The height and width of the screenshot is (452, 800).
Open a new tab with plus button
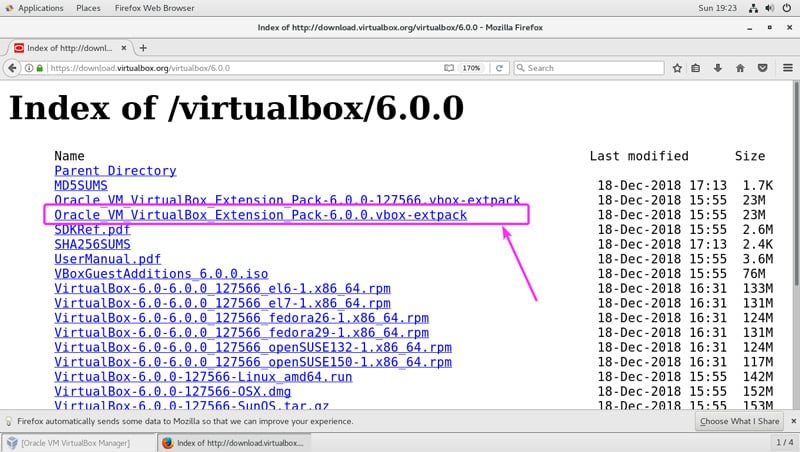143,48
